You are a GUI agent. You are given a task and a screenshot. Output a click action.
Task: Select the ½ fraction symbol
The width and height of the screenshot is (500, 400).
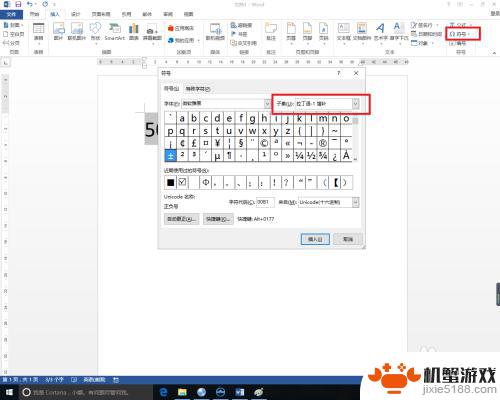(311, 155)
